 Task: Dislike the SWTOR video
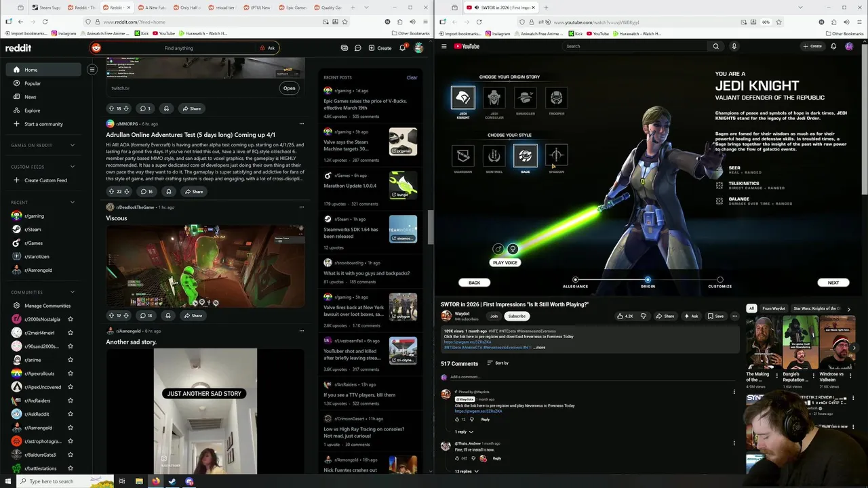644,316
